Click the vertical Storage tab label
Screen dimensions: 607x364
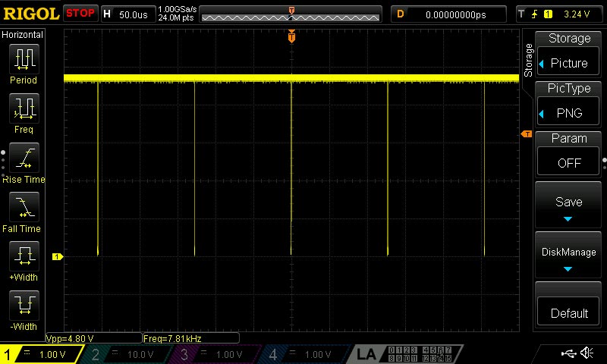[528, 60]
